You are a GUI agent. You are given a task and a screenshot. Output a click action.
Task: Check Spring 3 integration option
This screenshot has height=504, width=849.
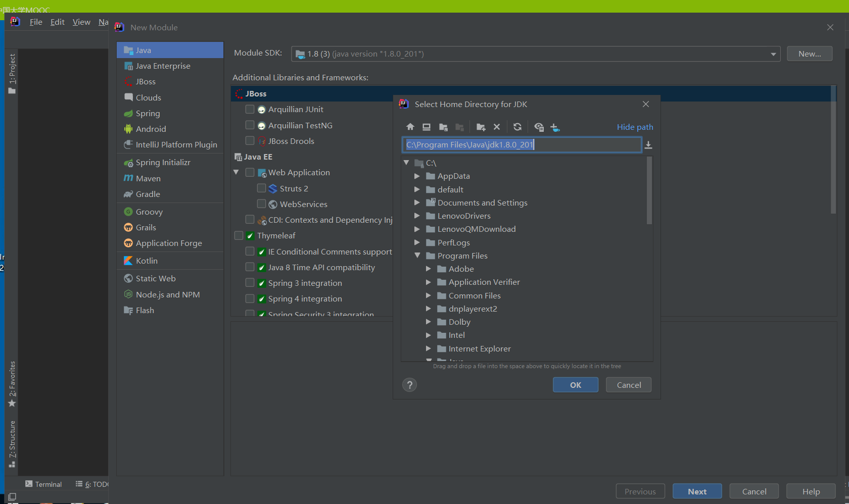250,282
